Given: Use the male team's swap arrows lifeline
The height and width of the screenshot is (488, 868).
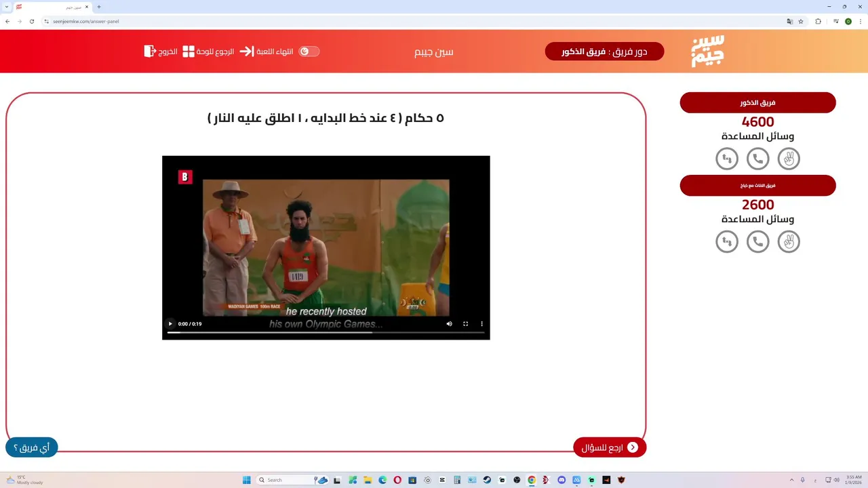Looking at the screenshot, I should (727, 159).
